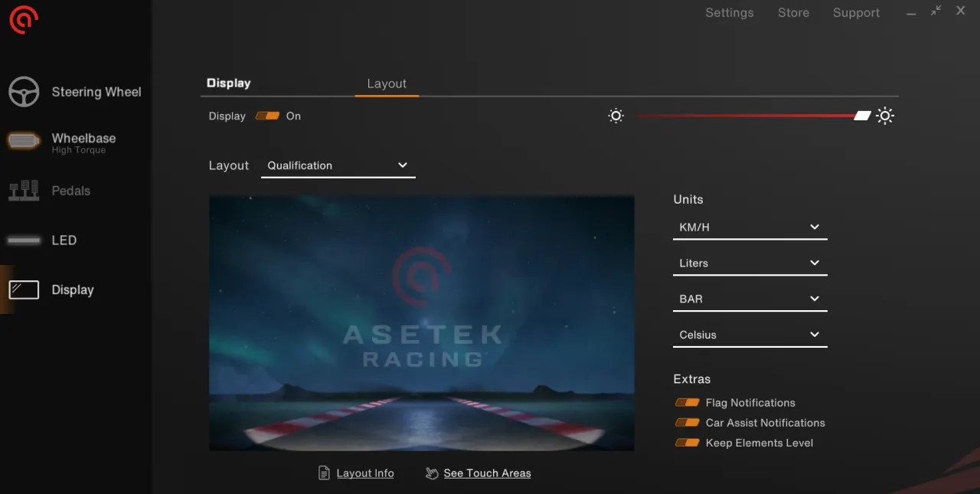Click the steering wheel icon in sidebar

[x=24, y=92]
